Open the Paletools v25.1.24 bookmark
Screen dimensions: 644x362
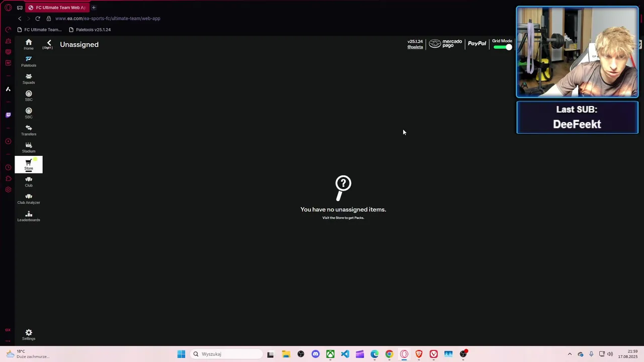(x=90, y=30)
